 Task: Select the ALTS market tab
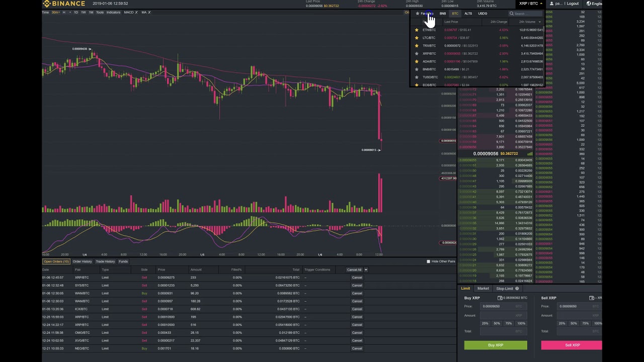(468, 14)
